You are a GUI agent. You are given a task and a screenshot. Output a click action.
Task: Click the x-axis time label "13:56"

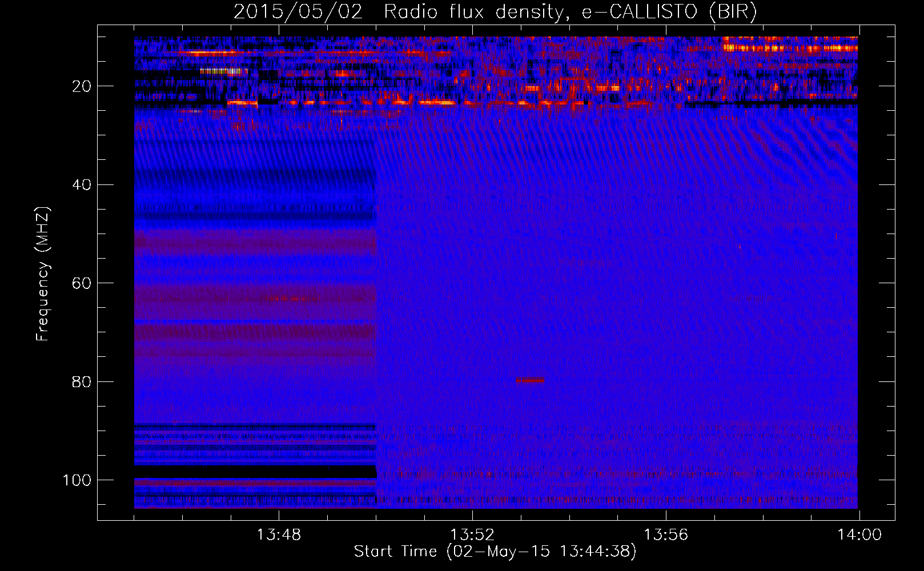[666, 535]
